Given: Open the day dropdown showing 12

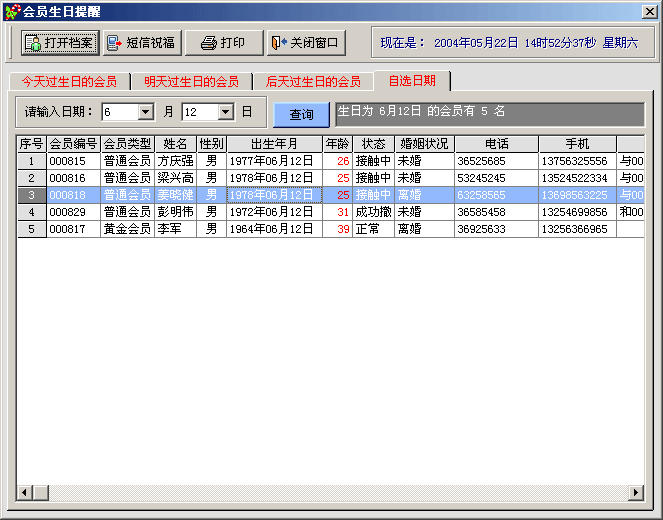Looking at the screenshot, I should pyautogui.click(x=225, y=113).
